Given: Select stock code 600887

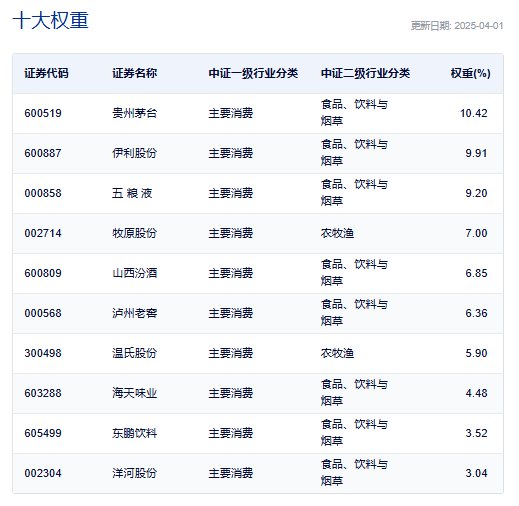Looking at the screenshot, I should pyautogui.click(x=43, y=153).
